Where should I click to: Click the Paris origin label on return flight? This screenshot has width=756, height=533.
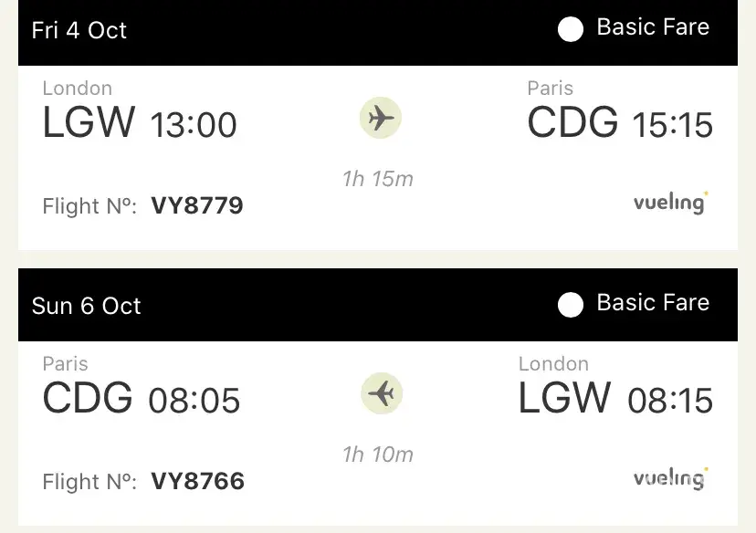pyautogui.click(x=66, y=364)
